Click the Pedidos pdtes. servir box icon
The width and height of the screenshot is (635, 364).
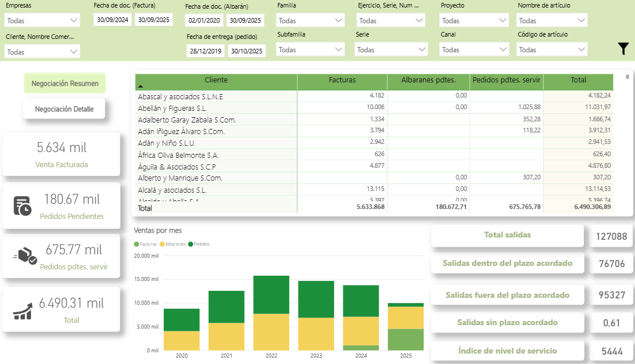(25, 256)
